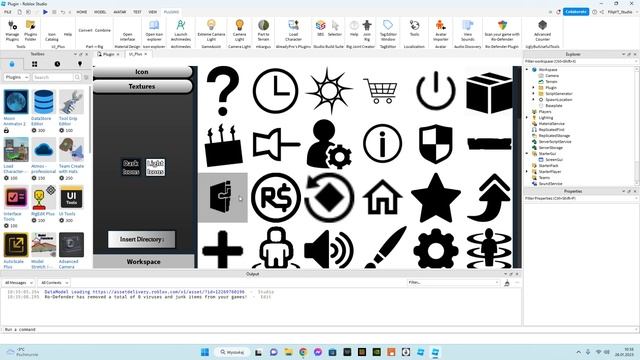The height and width of the screenshot is (360, 640).
Task: Select the speaker sound icon
Action: click(329, 249)
